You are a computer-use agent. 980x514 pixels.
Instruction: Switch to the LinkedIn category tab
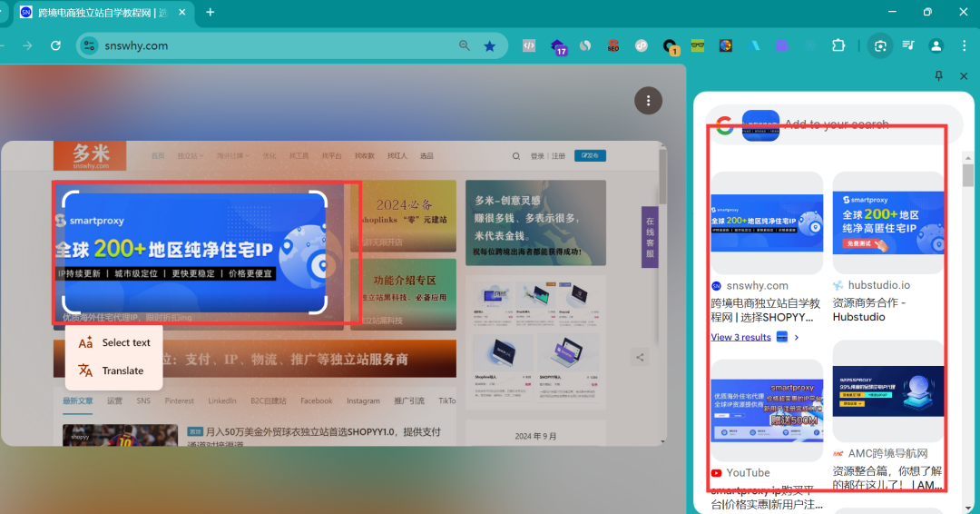click(x=222, y=400)
